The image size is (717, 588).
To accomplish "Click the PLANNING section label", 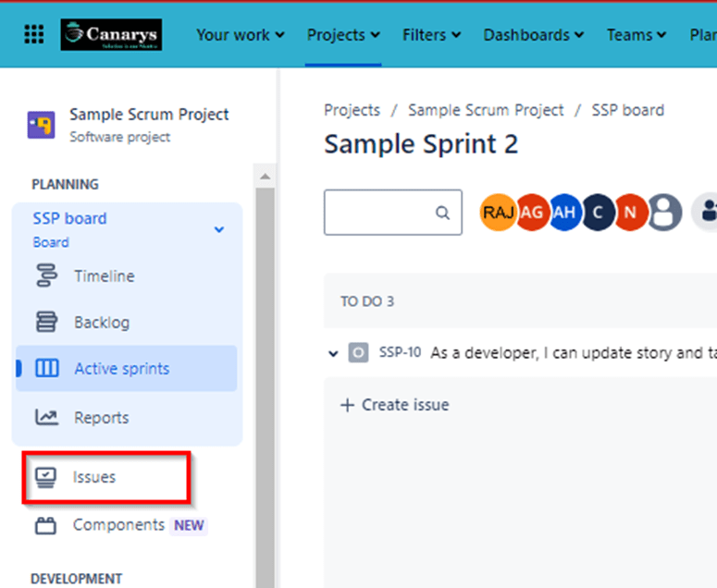I will point(65,184).
